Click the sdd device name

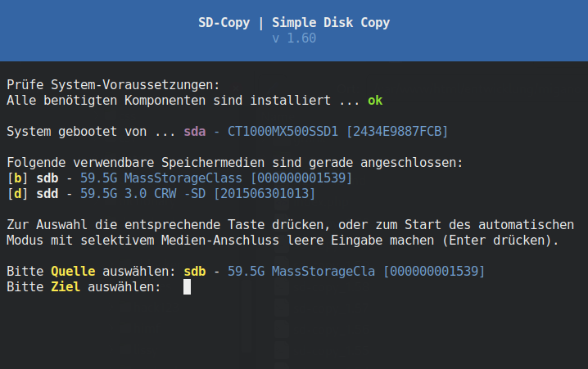47,193
